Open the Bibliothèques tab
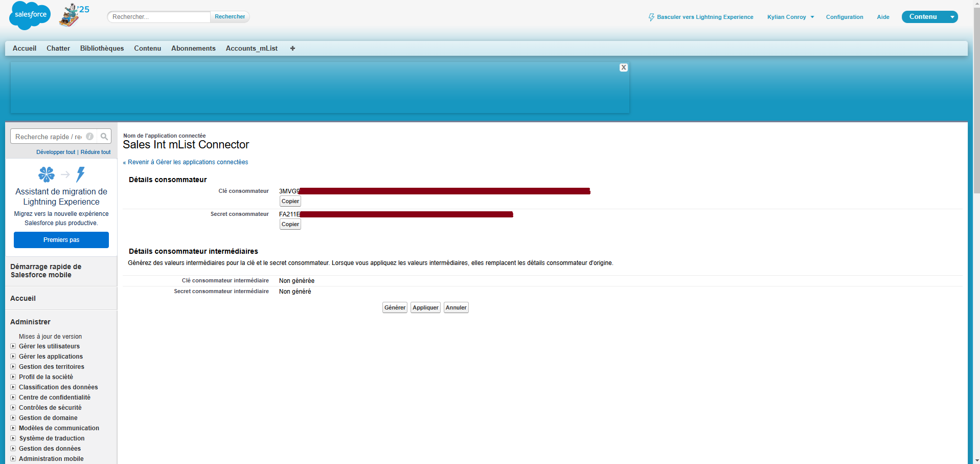The image size is (980, 464). pos(102,48)
